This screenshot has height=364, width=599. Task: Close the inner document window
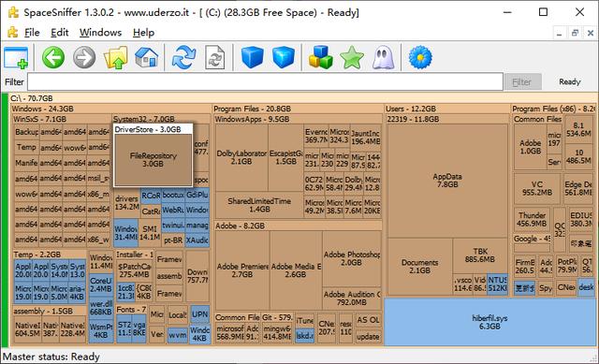(591, 33)
